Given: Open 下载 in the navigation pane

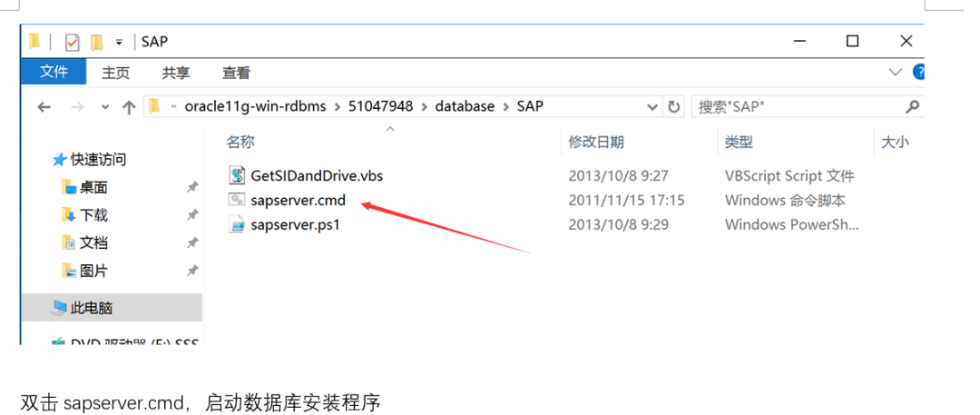Looking at the screenshot, I should [x=93, y=215].
